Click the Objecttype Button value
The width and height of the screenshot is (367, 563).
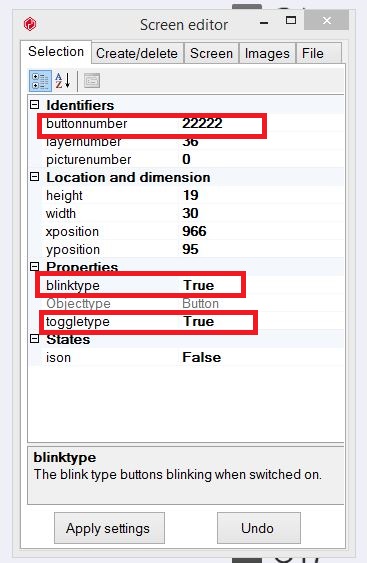pyautogui.click(x=200, y=303)
